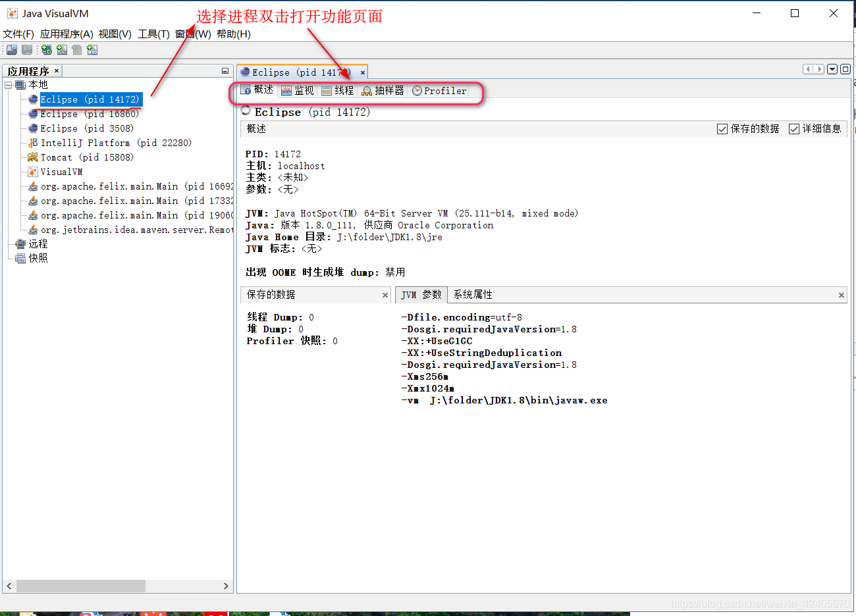Toggle the 应用程序 panel minimize control
Viewport: 856px width, 616px height.
click(x=225, y=70)
